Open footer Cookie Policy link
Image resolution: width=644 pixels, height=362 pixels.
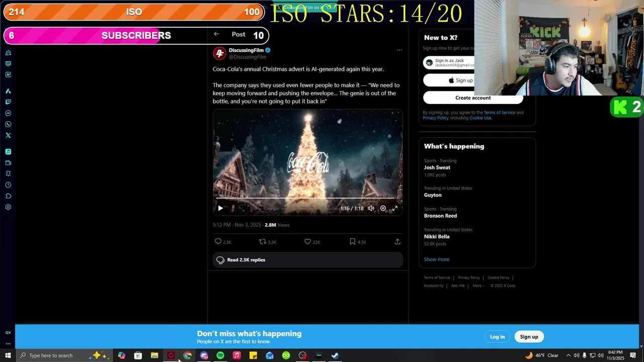pyautogui.click(x=499, y=278)
